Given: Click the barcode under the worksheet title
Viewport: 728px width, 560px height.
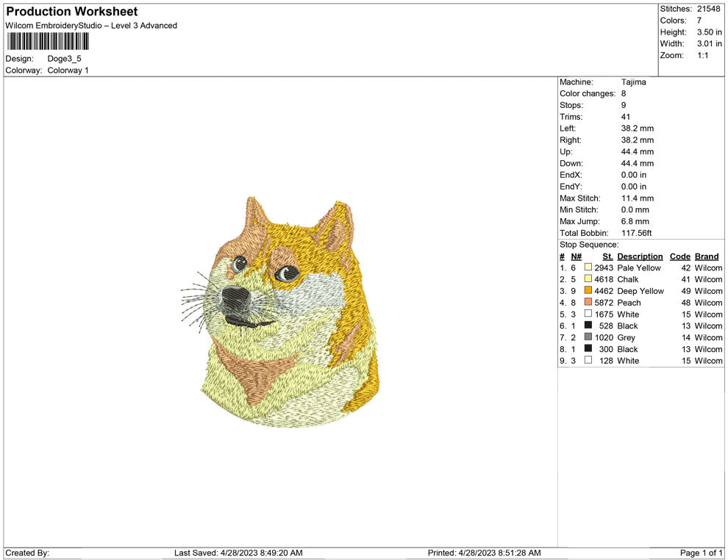Looking at the screenshot, I should [48, 41].
